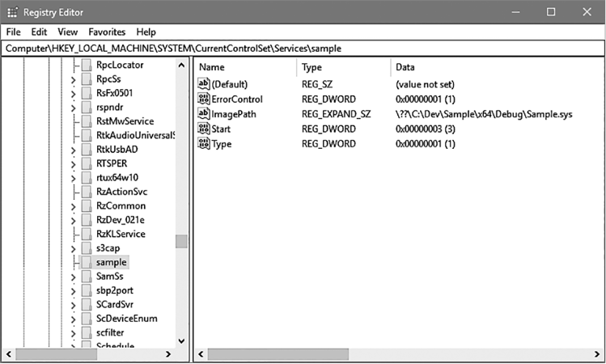The image size is (606, 364).
Task: Expand the s3cap tree node
Action: click(x=74, y=248)
